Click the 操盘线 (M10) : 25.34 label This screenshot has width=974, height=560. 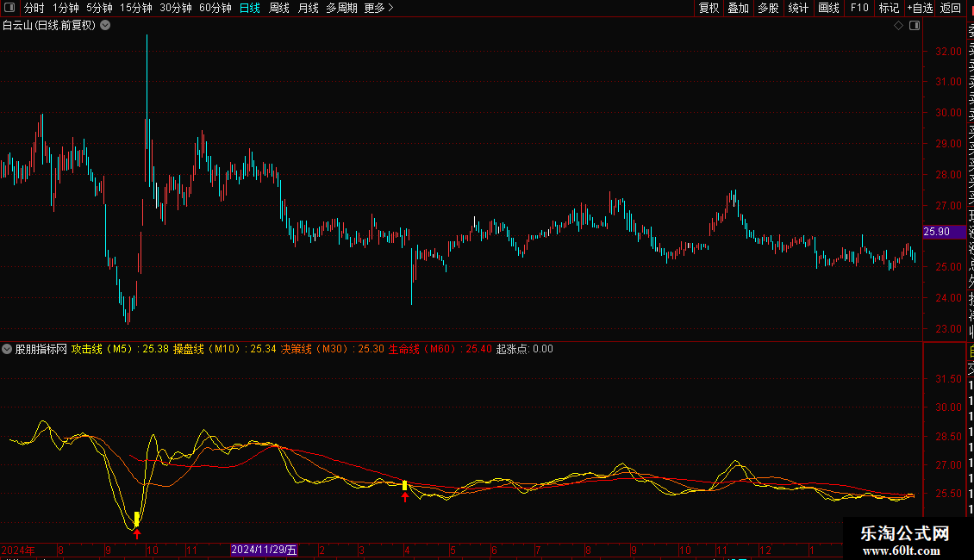(224, 349)
